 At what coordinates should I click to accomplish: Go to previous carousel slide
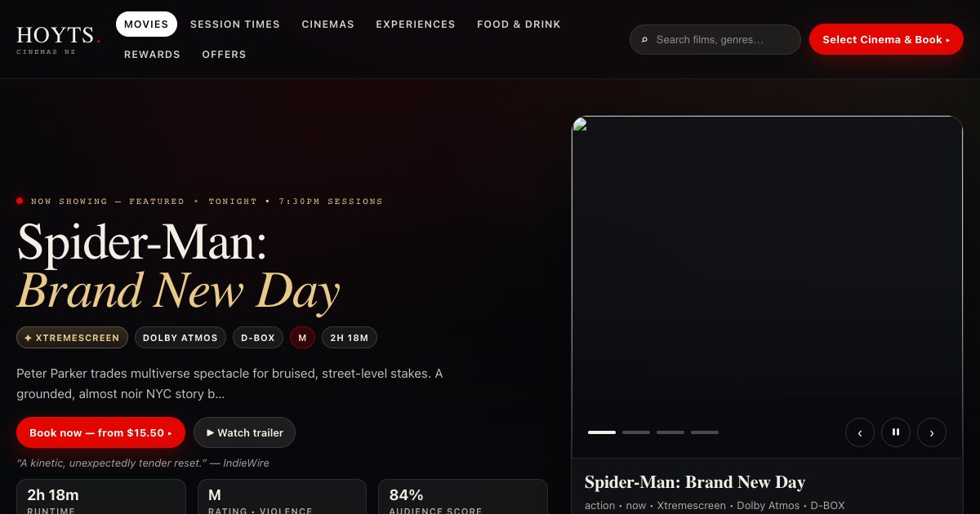(860, 432)
